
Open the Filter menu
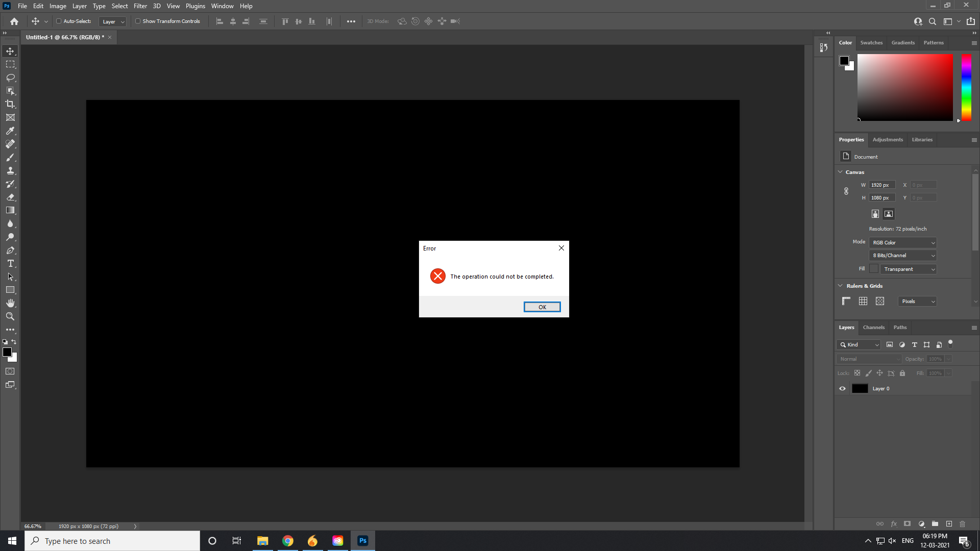(x=140, y=6)
